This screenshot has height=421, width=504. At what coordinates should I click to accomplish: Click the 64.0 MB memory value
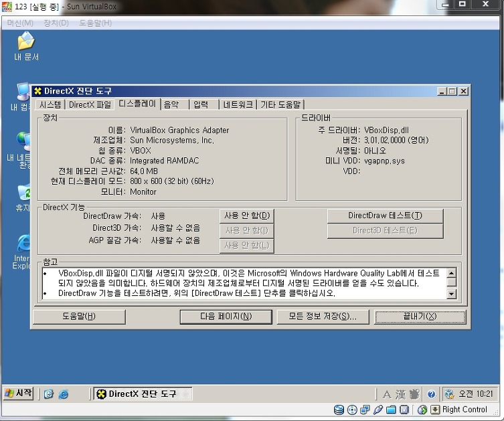click(x=144, y=171)
